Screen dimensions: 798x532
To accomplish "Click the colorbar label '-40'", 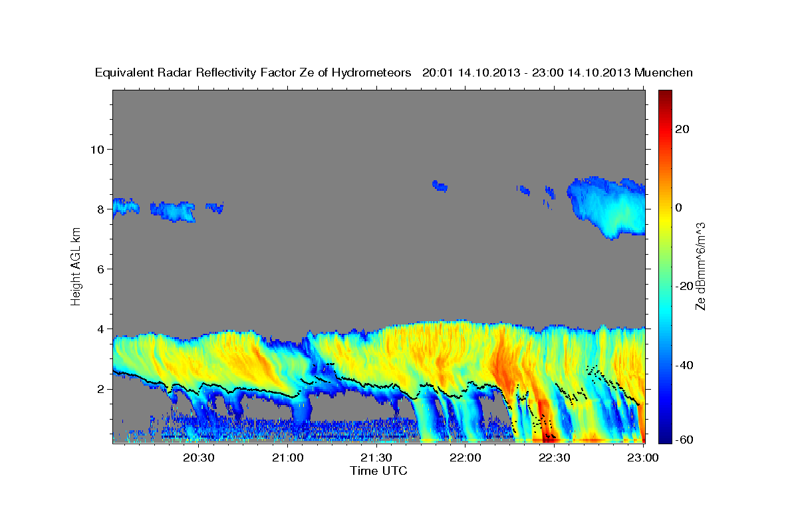I will tap(684, 365).
